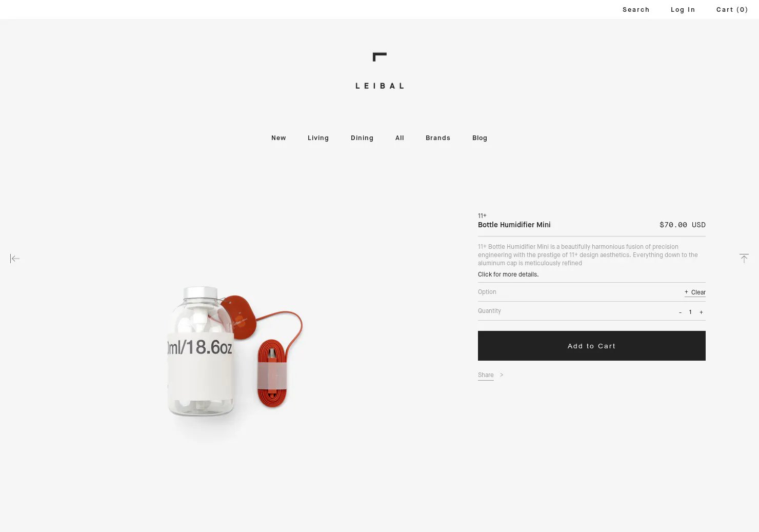Image resolution: width=759 pixels, height=532 pixels.
Task: Go to the previous product arrow
Action: click(x=15, y=259)
